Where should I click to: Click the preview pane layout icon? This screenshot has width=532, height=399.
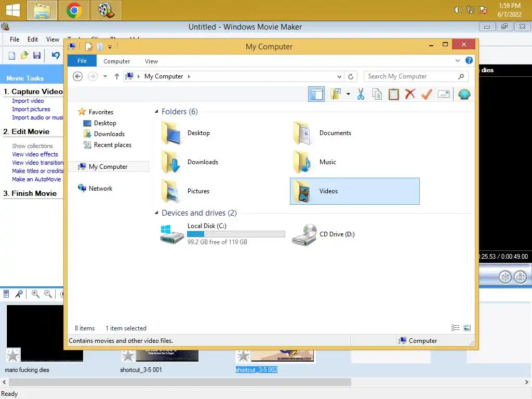[316, 94]
